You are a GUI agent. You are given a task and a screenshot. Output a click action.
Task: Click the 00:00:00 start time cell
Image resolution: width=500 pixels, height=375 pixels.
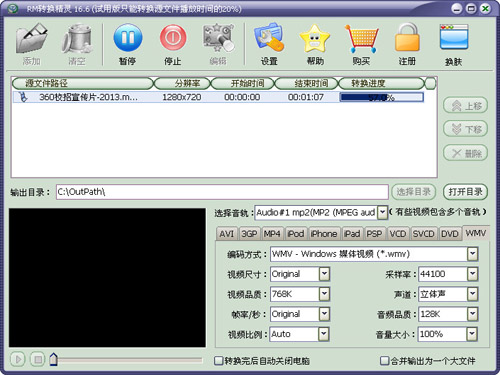pos(242,97)
